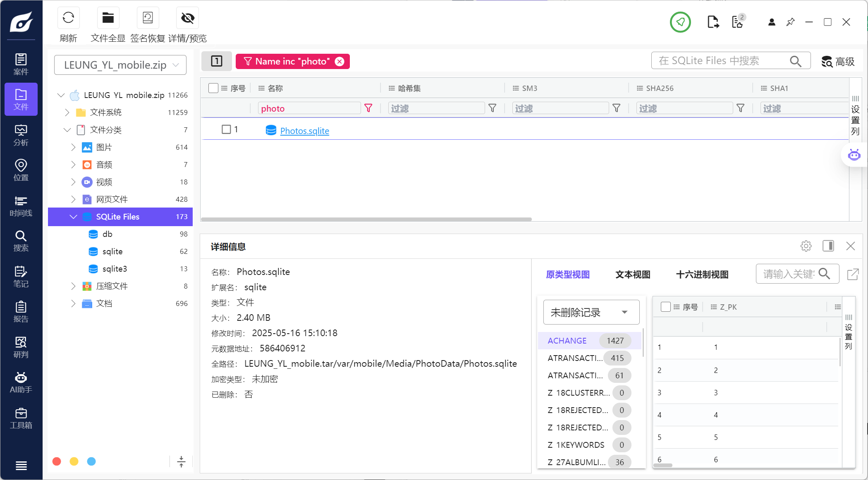Switch to the 十六进制视图 tab
The image size is (868, 480).
702,275
